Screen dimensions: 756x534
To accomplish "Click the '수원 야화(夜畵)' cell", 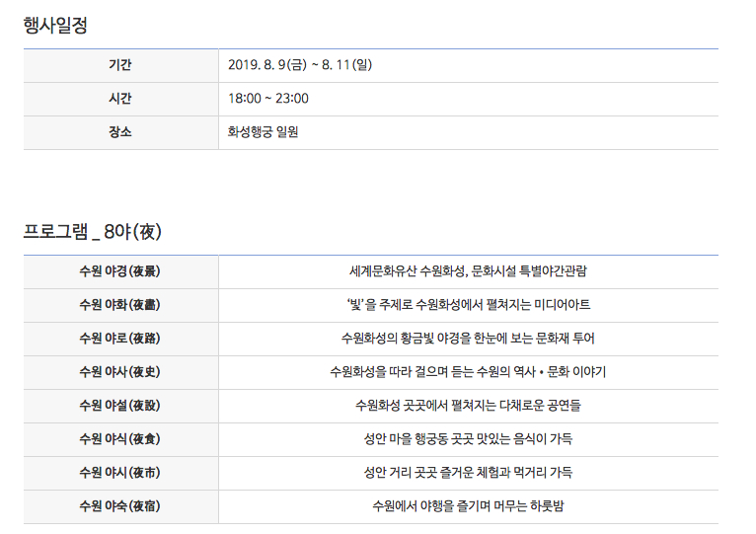I will click(x=120, y=305).
